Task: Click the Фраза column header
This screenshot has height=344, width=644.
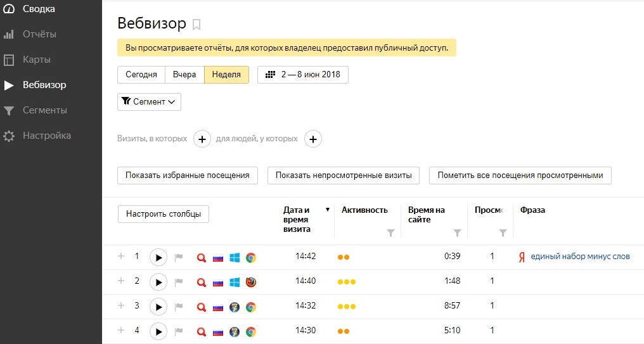Action: pyautogui.click(x=532, y=210)
